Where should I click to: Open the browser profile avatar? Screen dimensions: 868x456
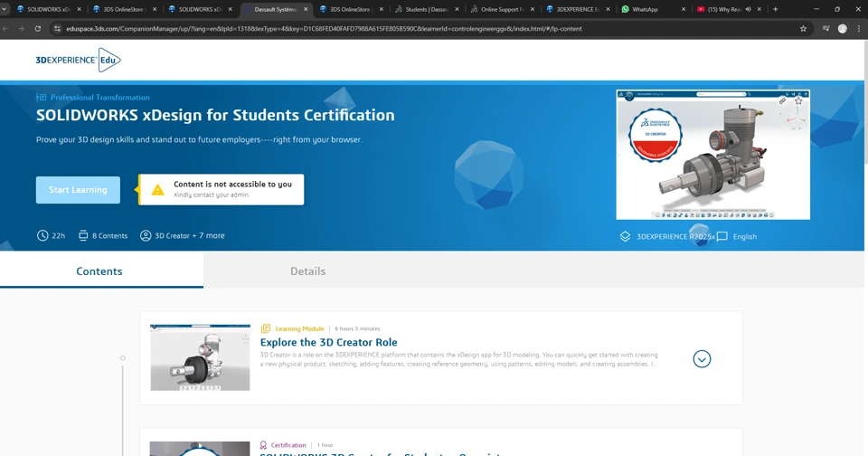(843, 29)
